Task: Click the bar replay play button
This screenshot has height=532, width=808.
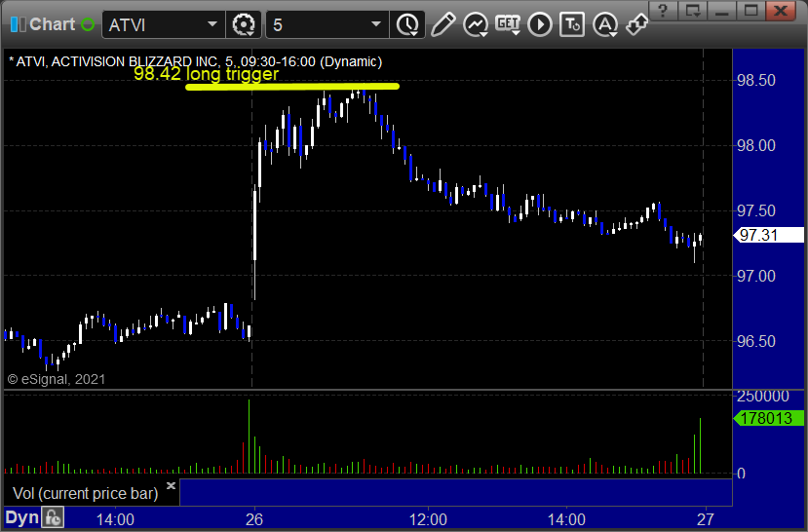Action: (540, 24)
